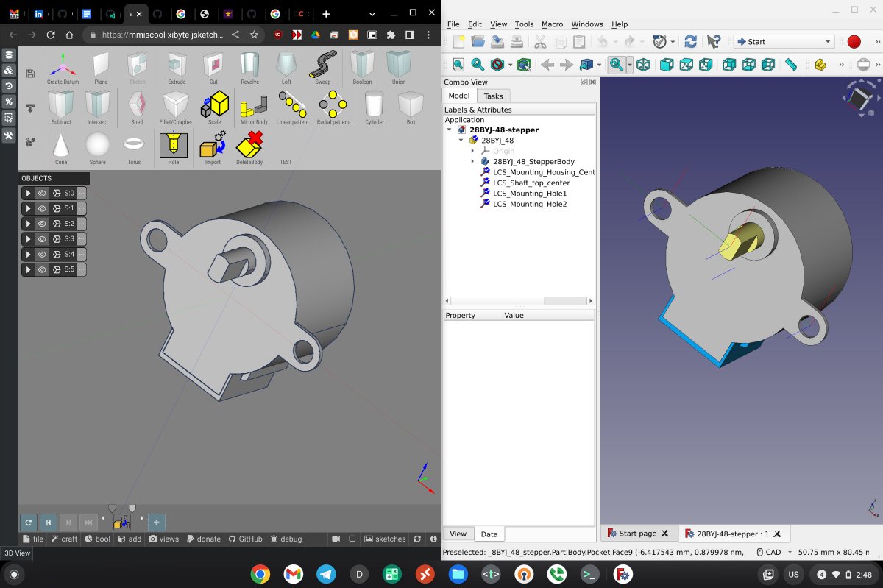Select the Linear pattern tool
The height and width of the screenshot is (588, 883).
[293, 107]
